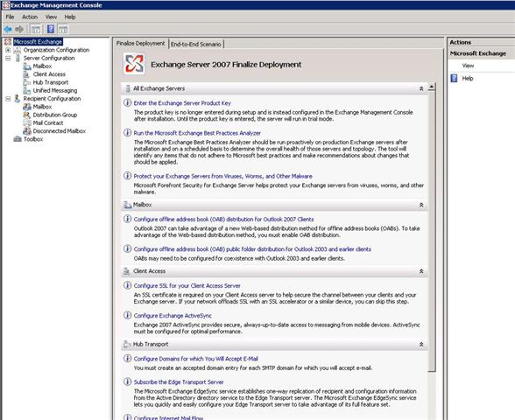This screenshot has height=420, width=515.
Task: Open Configure SSL for your Client Access Server
Action: click(x=187, y=286)
